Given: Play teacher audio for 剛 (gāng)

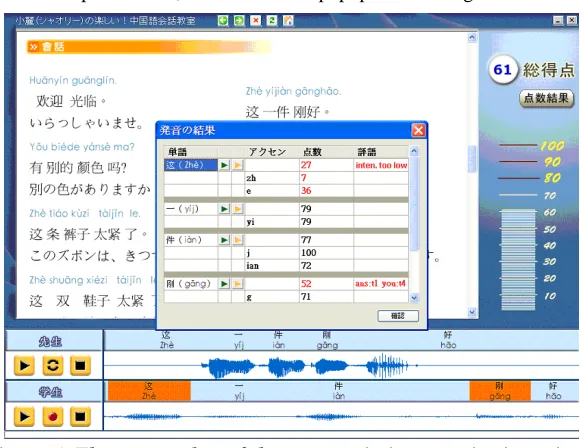Looking at the screenshot, I should pyautogui.click(x=224, y=284).
